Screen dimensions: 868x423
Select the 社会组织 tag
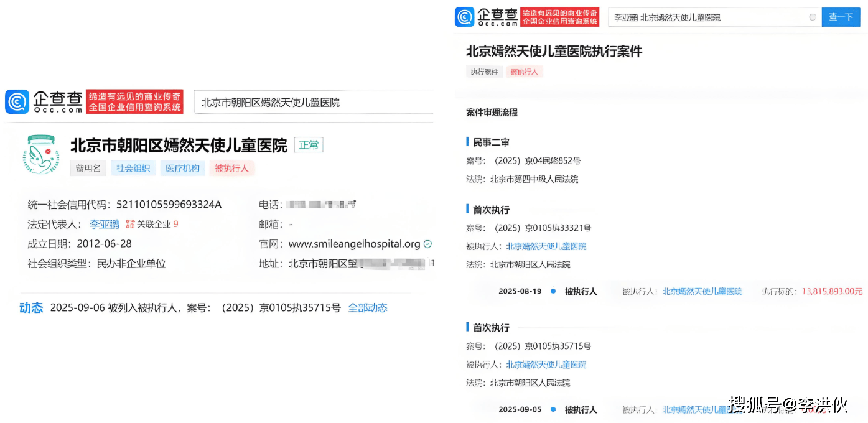click(133, 168)
